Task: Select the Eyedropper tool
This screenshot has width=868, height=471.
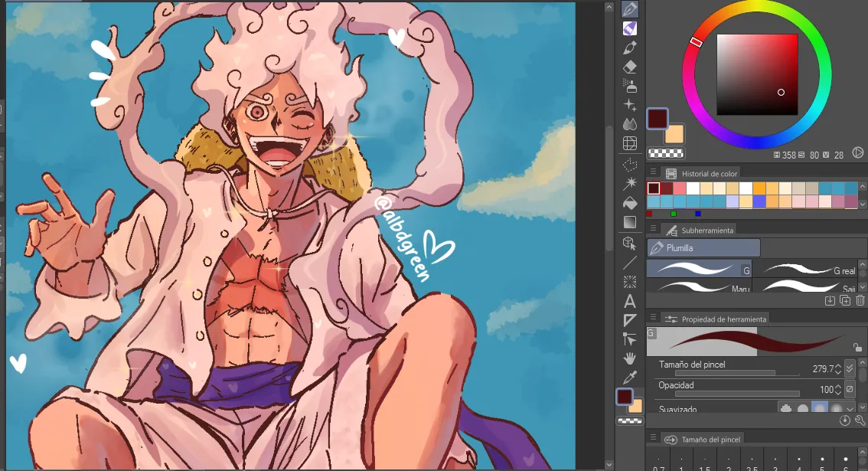Action: (629, 378)
